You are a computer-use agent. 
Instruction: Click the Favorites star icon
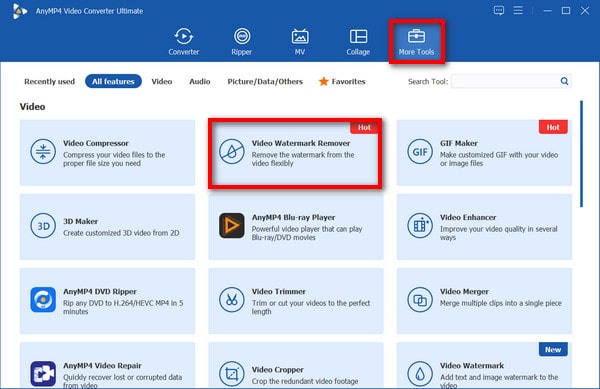pos(323,81)
